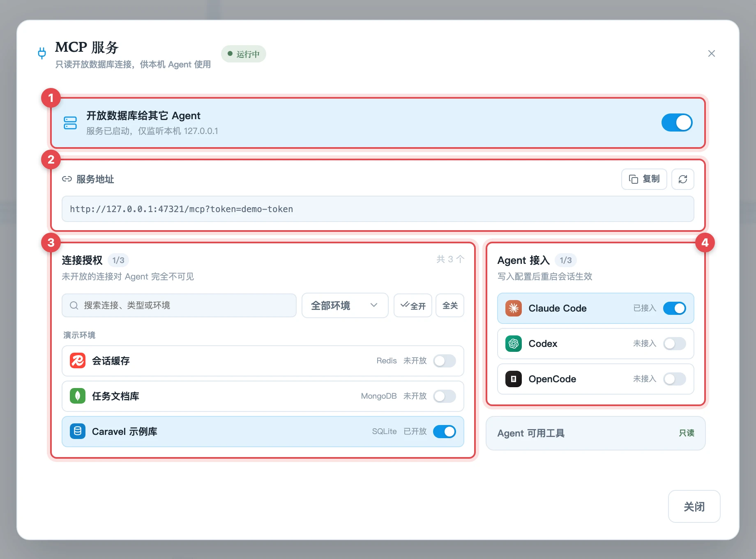Disable the 开放数据库给其它 Agent switch
The image size is (756, 559).
[677, 122]
